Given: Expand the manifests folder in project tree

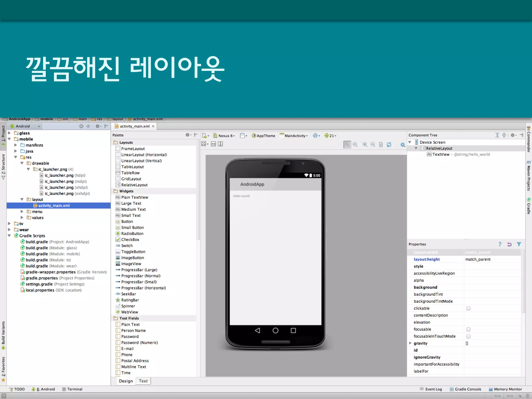Looking at the screenshot, I should click(x=16, y=145).
